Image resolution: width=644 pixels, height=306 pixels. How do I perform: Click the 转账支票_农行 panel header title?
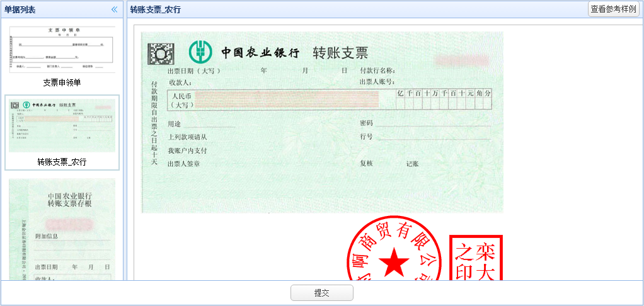pyautogui.click(x=155, y=10)
